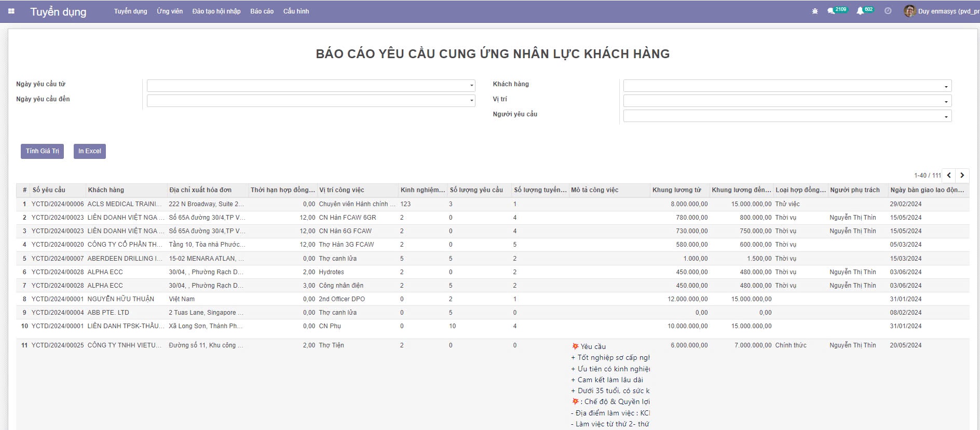980x430 pixels.
Task: Expand the 'Ngày yêu cầu đến' dropdown
Action: (471, 101)
